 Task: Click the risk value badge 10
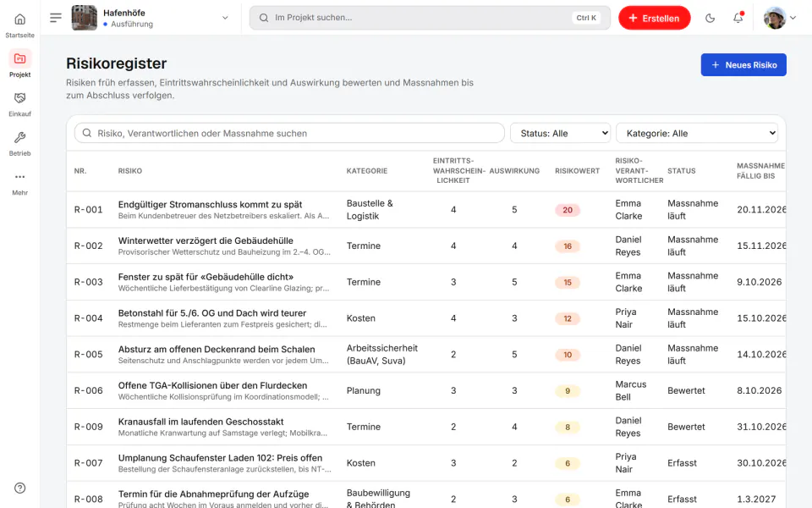568,355
